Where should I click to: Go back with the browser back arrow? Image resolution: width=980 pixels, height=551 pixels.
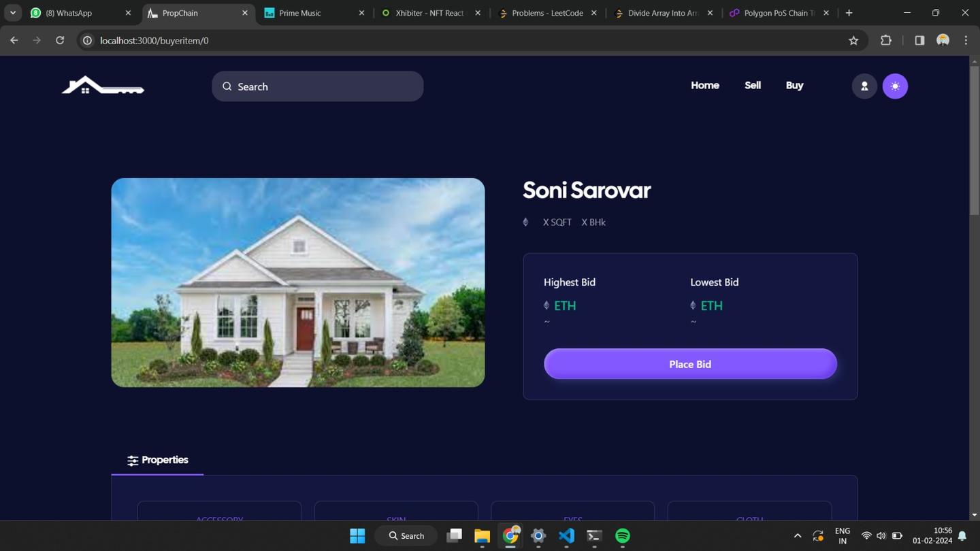[x=14, y=40]
